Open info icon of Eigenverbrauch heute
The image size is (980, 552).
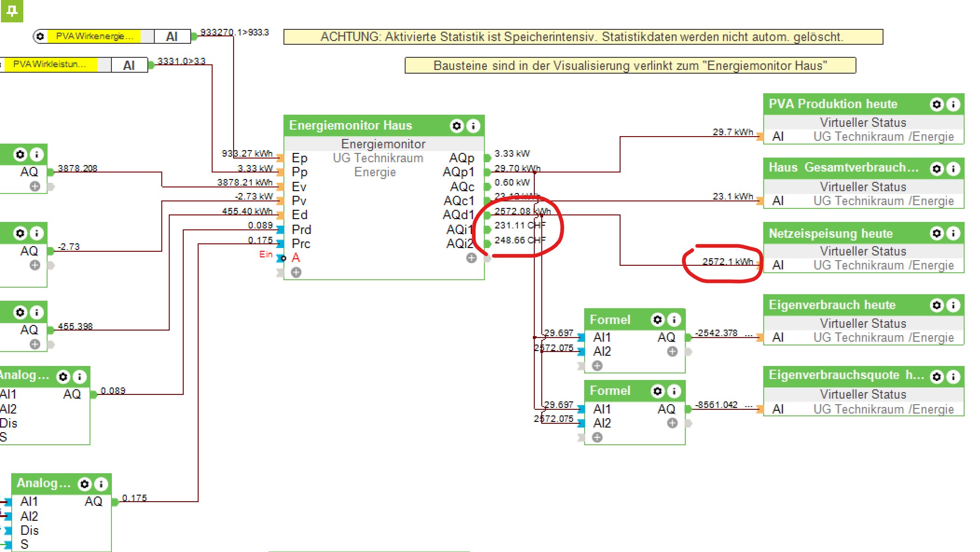click(x=953, y=305)
